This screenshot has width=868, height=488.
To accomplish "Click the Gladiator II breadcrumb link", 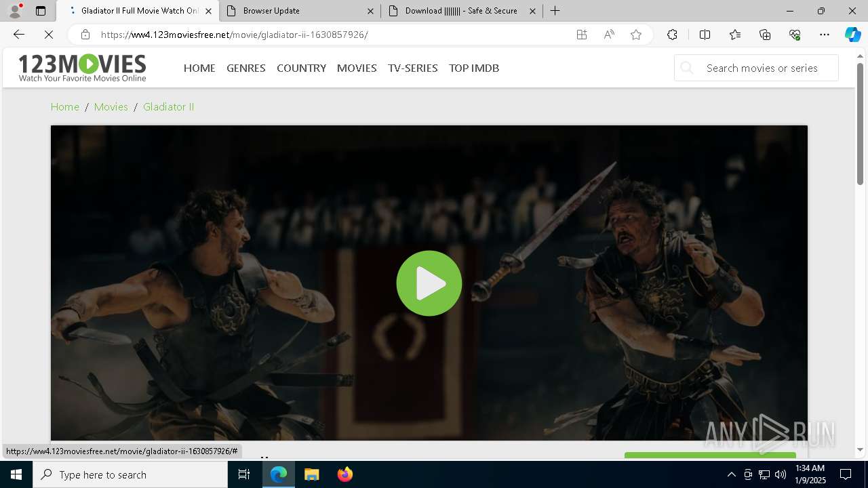I will [169, 106].
